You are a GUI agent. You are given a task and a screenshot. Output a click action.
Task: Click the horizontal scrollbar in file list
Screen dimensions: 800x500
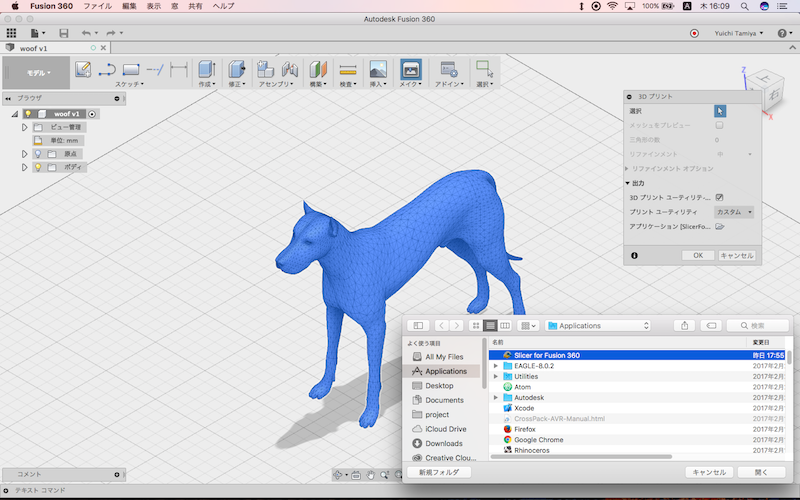coord(581,457)
